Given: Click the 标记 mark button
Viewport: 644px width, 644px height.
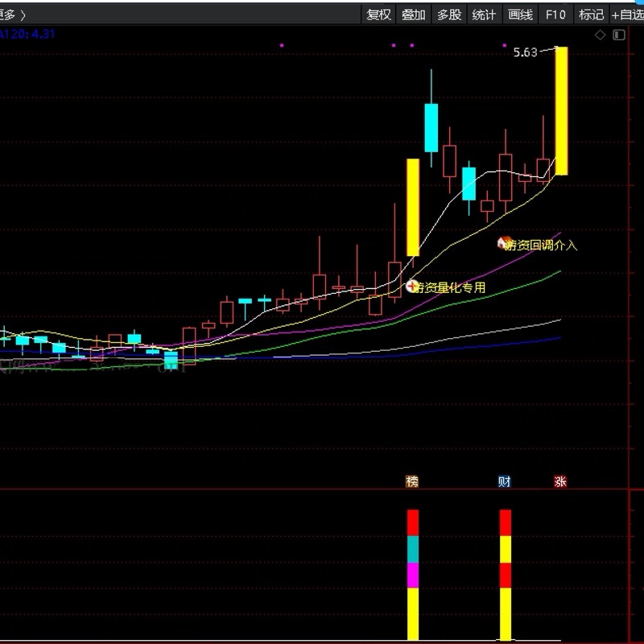Looking at the screenshot, I should [x=591, y=14].
